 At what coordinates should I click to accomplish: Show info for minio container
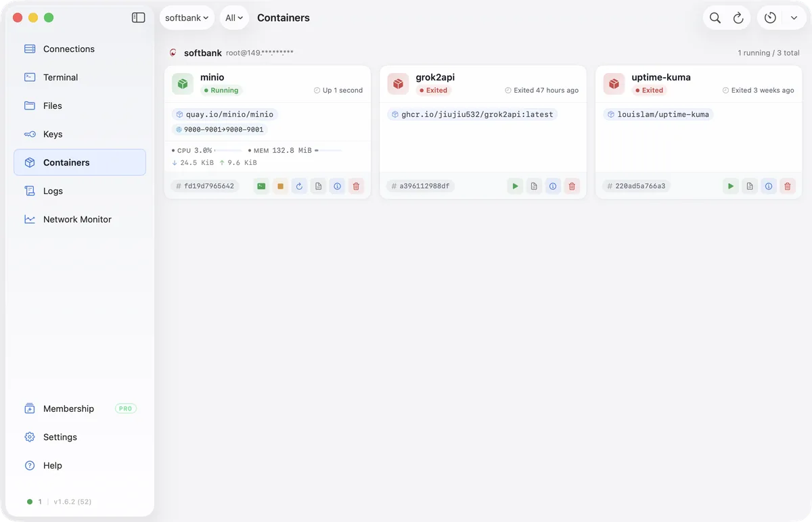click(337, 186)
